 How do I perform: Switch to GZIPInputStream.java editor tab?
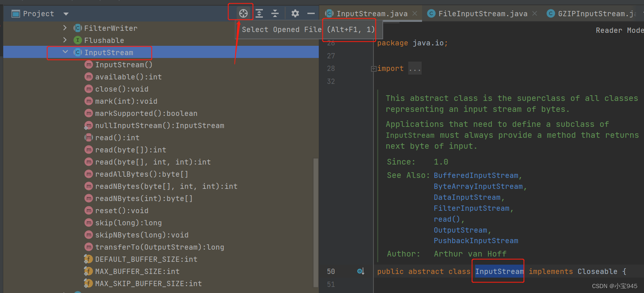pos(593,14)
